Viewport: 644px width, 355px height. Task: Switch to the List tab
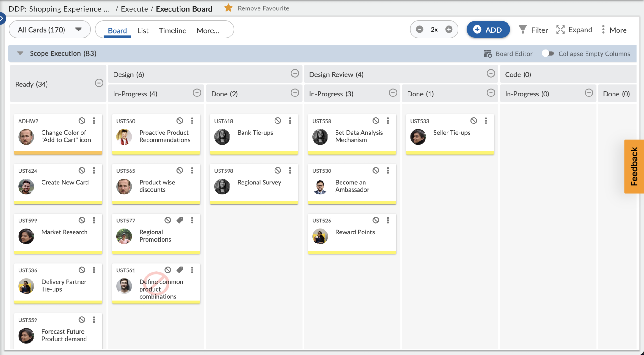(143, 30)
